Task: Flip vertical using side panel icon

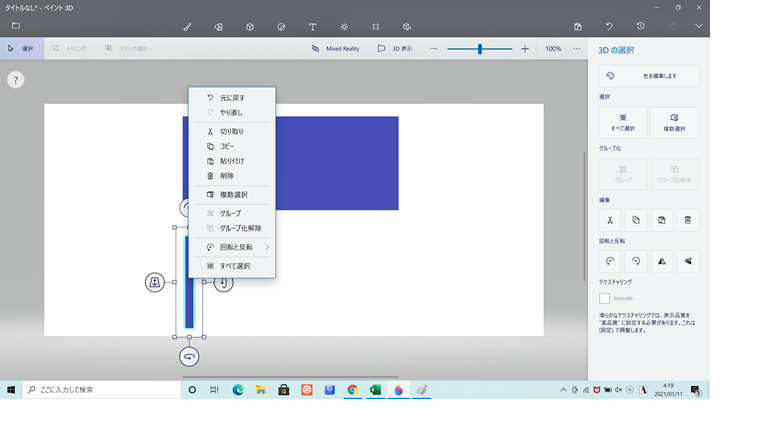Action: [x=688, y=261]
